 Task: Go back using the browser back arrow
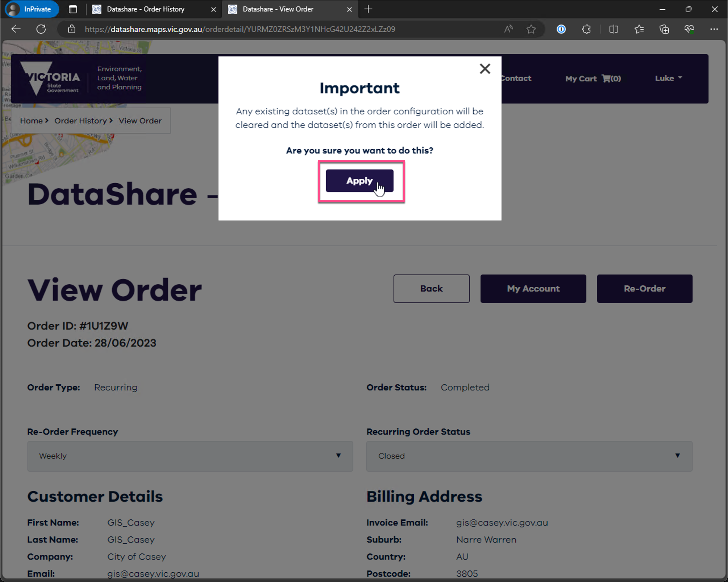(x=16, y=29)
